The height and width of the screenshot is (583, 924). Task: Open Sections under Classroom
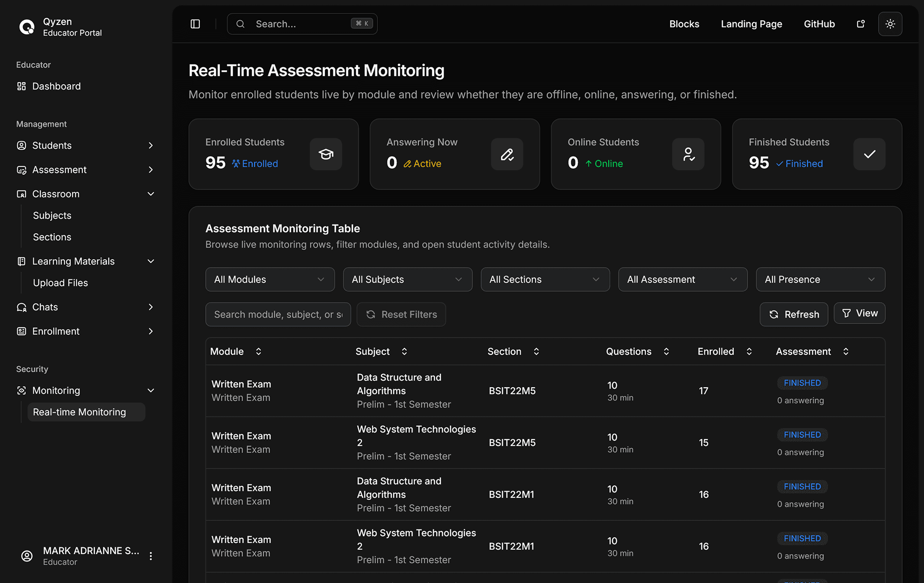[x=52, y=237]
